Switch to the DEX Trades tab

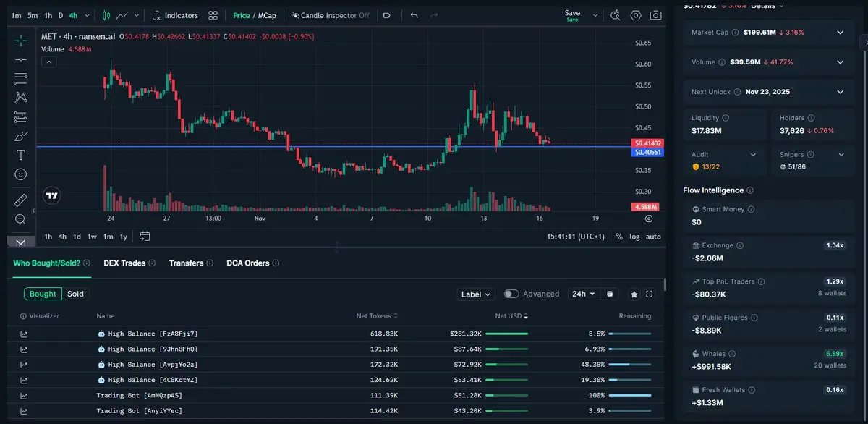click(x=124, y=263)
